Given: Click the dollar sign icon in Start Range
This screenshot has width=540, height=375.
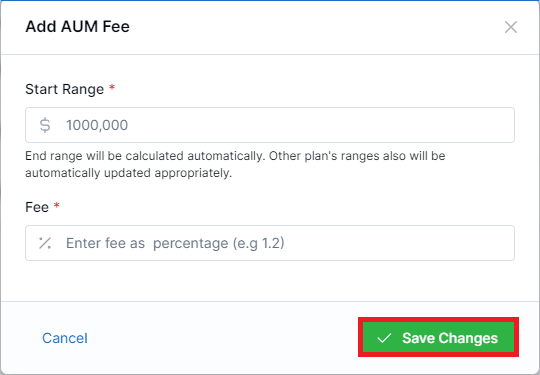Looking at the screenshot, I should click(45, 125).
